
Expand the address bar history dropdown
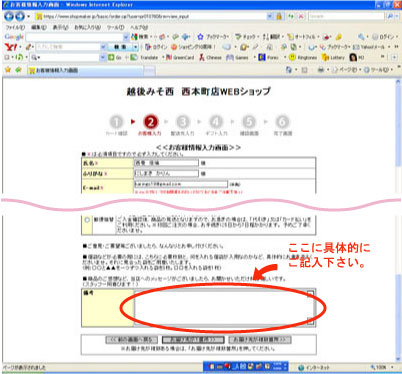tap(269, 16)
